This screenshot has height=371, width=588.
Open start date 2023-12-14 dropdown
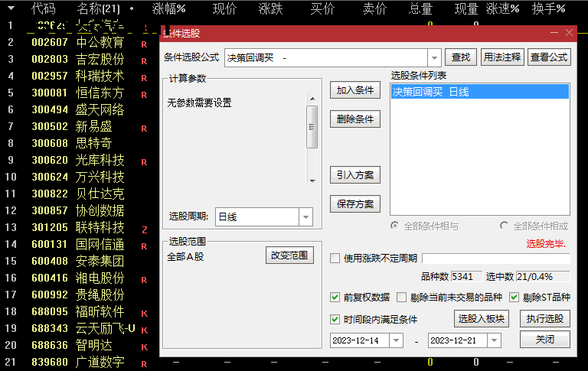(x=396, y=340)
